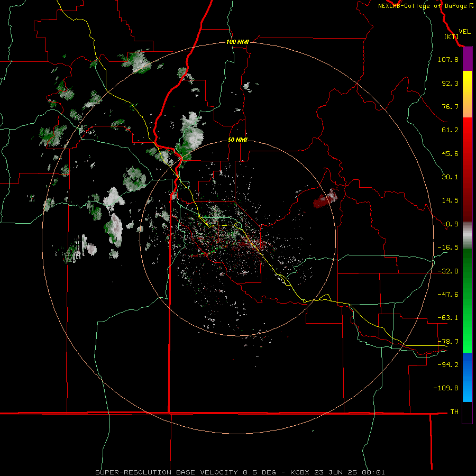Click the -47.6 velocity scale value
Viewport: 476px width, 476px height.
click(448, 295)
